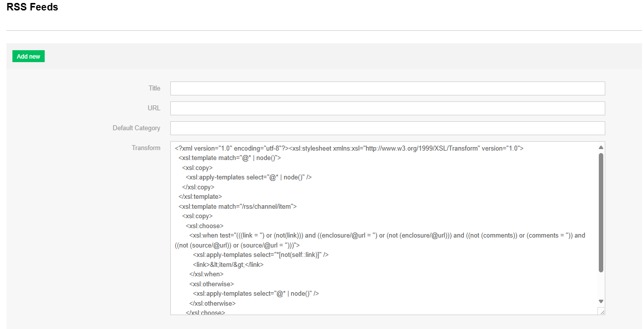Image resolution: width=644 pixels, height=329 pixels.
Task: Place cursor on the closing xsl:when tag
Action: [206, 274]
